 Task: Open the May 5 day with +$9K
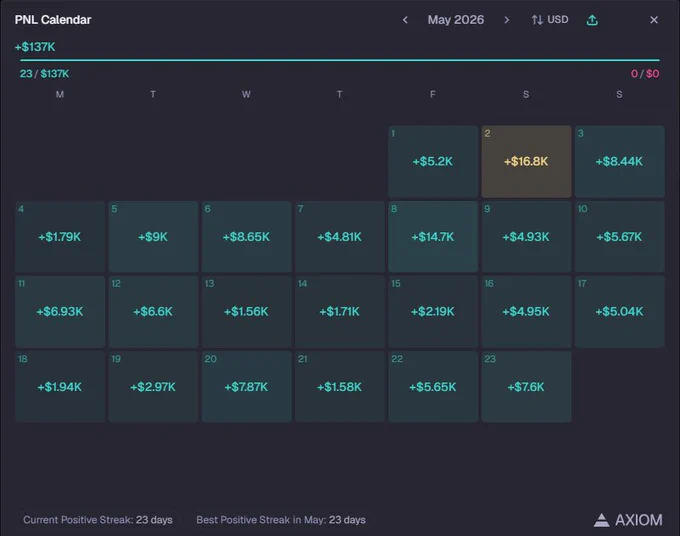click(153, 237)
